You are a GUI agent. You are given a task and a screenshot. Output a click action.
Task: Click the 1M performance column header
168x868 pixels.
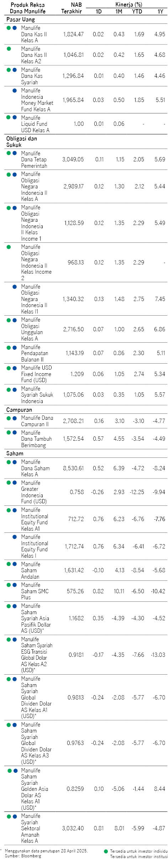pyautogui.click(x=119, y=11)
